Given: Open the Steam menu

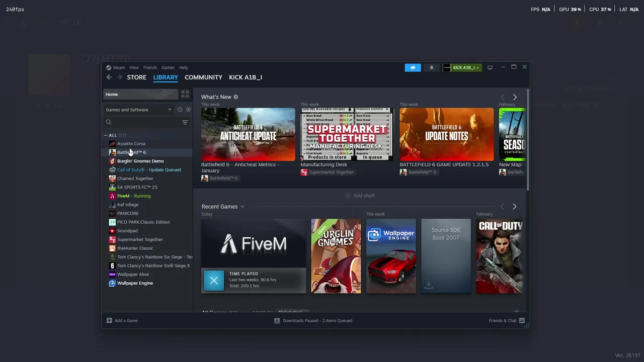Looking at the screenshot, I should point(119,67).
